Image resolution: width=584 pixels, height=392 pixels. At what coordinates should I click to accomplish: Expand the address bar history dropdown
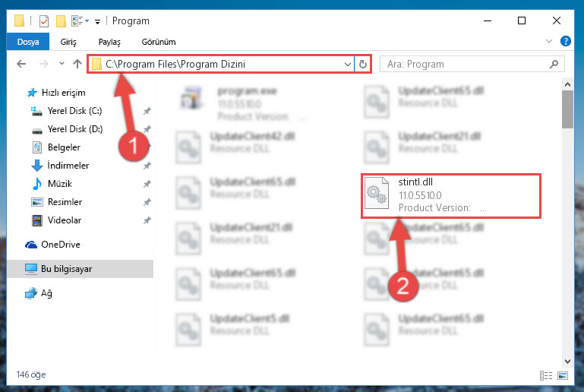point(348,64)
